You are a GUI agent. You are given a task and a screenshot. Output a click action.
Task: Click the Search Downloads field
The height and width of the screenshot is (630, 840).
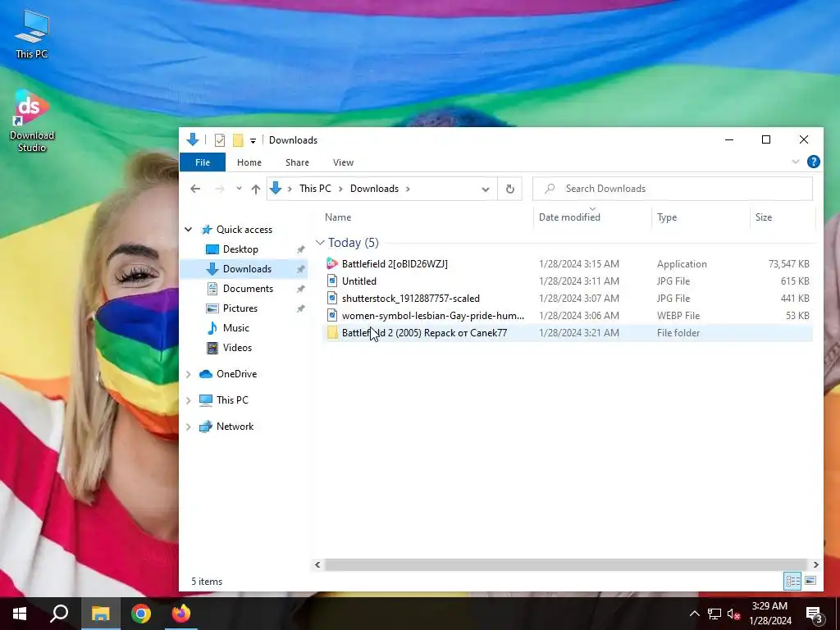point(673,189)
